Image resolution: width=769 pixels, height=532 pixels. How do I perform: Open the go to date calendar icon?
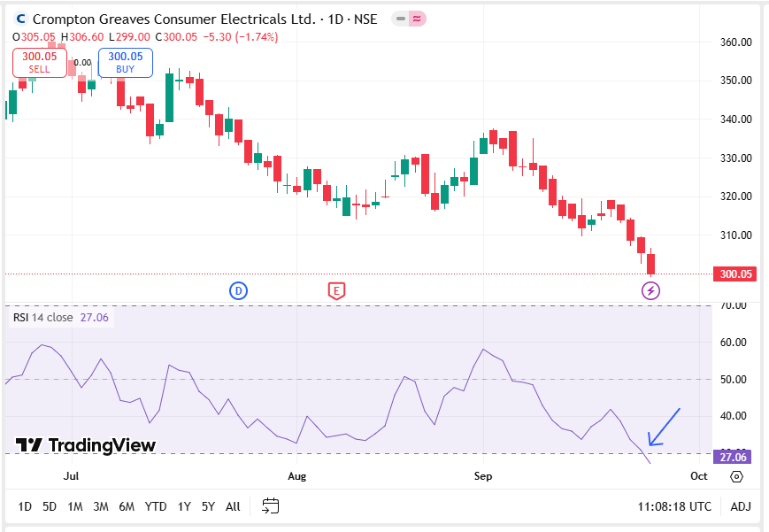click(271, 506)
